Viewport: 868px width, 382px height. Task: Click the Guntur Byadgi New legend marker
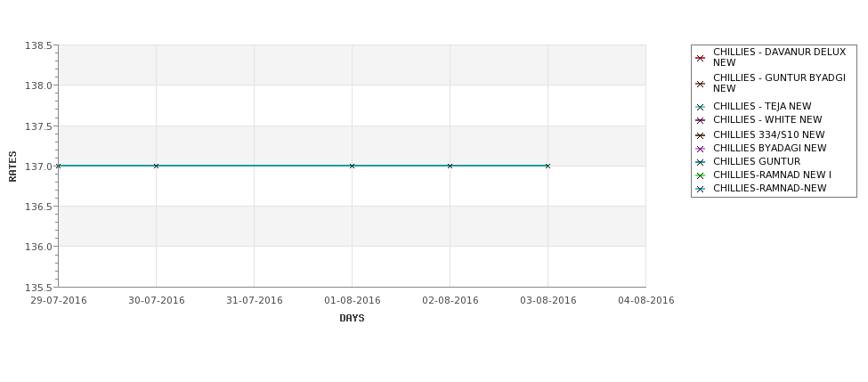701,85
